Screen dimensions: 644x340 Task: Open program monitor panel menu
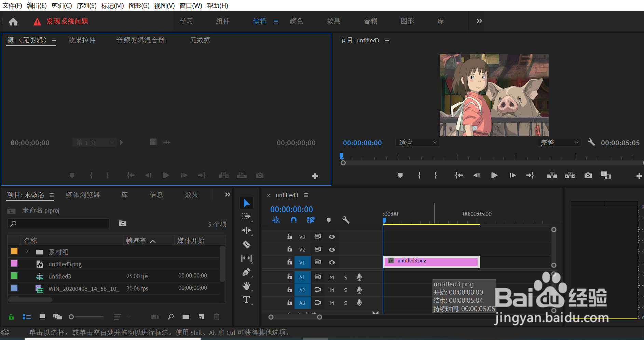tap(387, 40)
